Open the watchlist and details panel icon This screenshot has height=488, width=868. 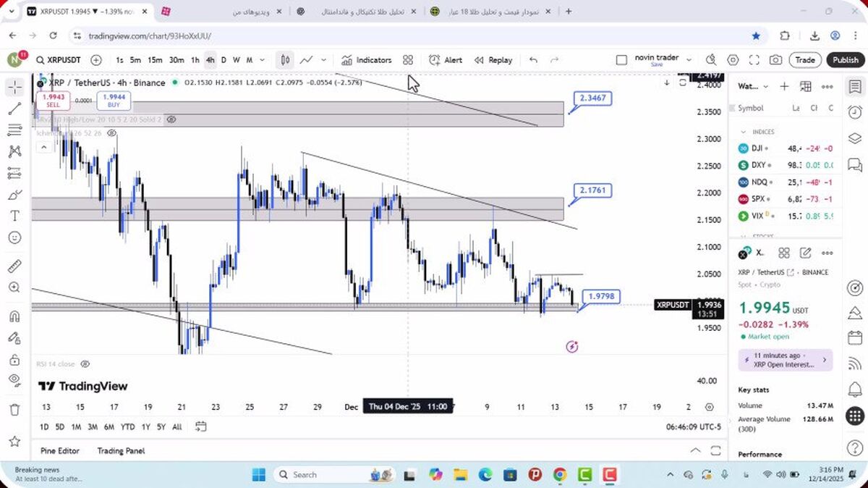click(x=855, y=87)
